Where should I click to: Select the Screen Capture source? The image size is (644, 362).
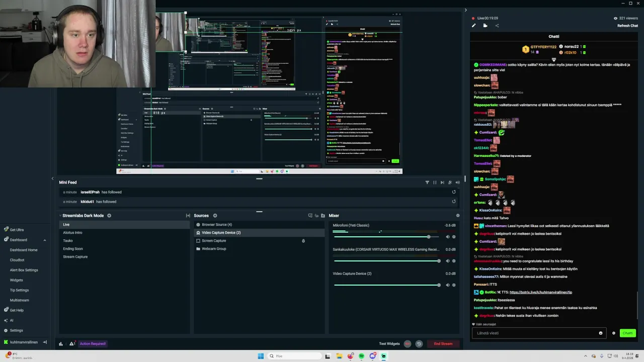click(x=259, y=241)
